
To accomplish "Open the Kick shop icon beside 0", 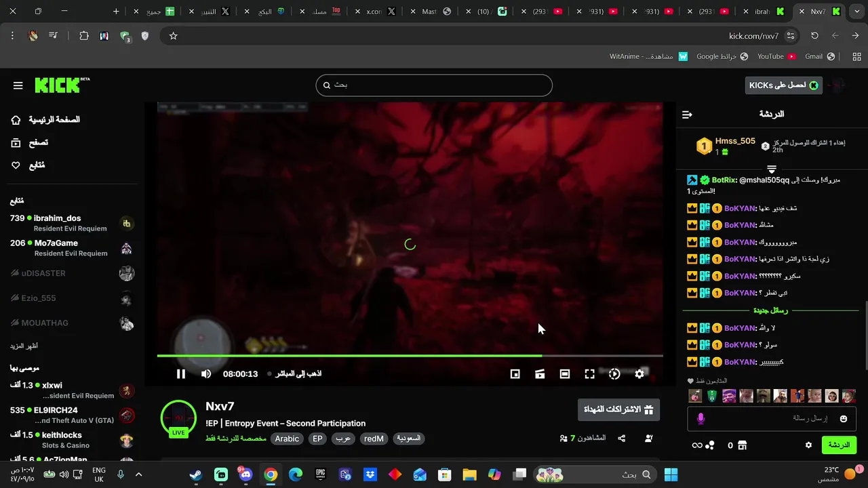I will [x=742, y=445].
